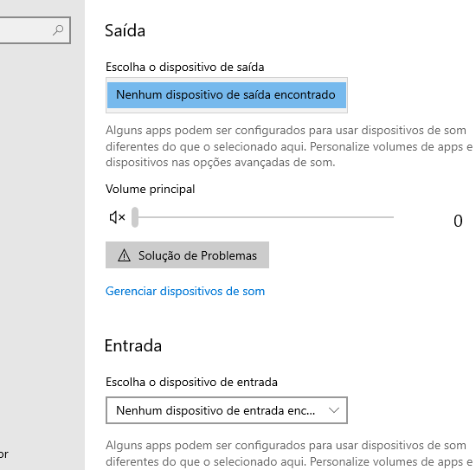The image size is (476, 470).
Task: Click the output apps description paragraph
Action: (289, 146)
